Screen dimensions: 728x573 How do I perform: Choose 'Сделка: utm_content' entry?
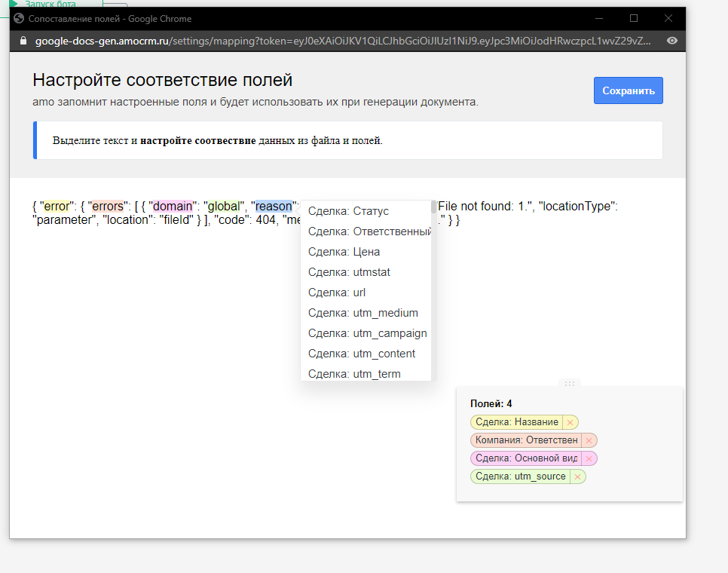pos(362,354)
